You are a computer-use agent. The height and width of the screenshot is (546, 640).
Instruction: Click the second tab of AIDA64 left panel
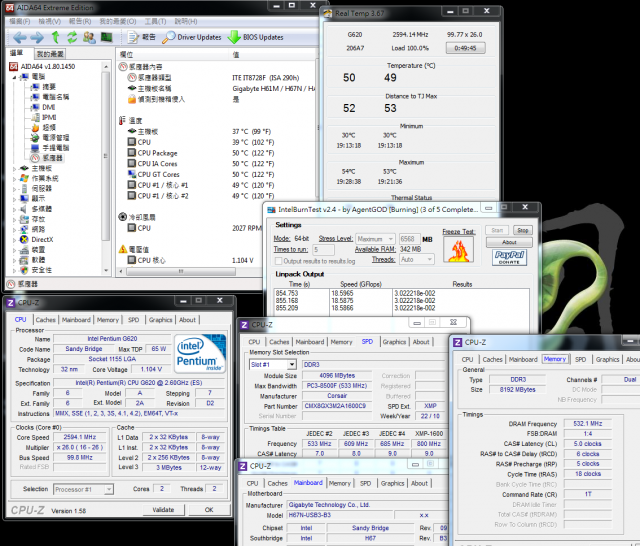pyautogui.click(x=50, y=54)
